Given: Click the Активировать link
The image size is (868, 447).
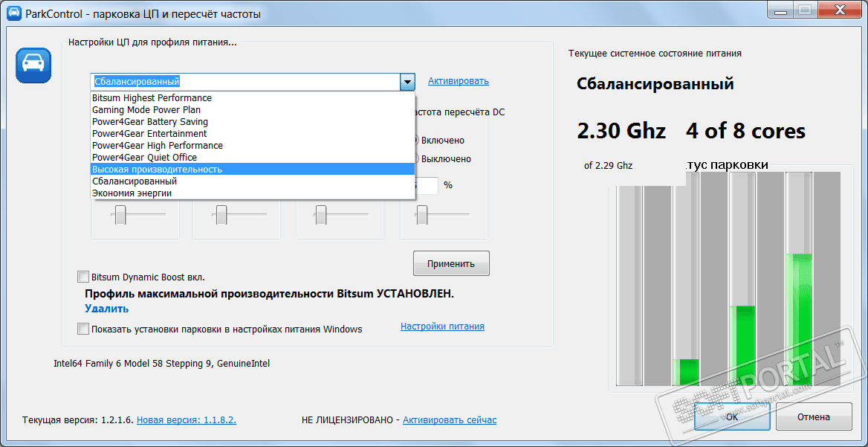Looking at the screenshot, I should [x=459, y=81].
